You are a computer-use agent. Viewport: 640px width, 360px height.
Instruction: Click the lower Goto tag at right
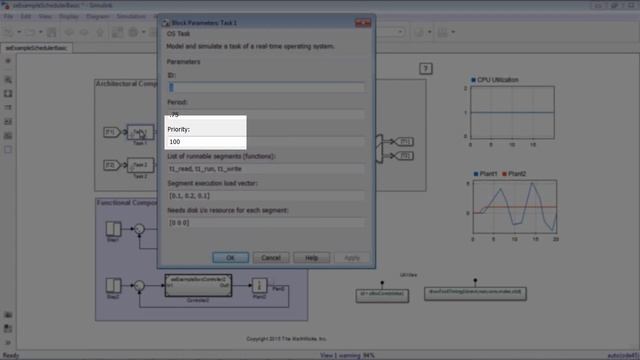(x=404, y=156)
